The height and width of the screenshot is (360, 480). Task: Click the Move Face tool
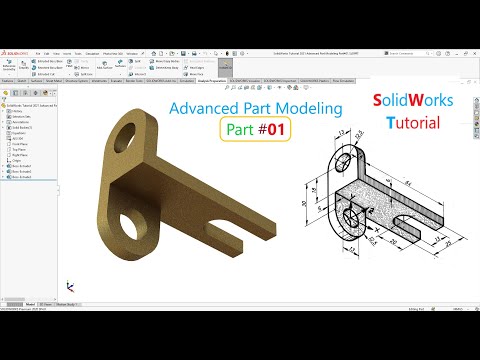pos(193,74)
